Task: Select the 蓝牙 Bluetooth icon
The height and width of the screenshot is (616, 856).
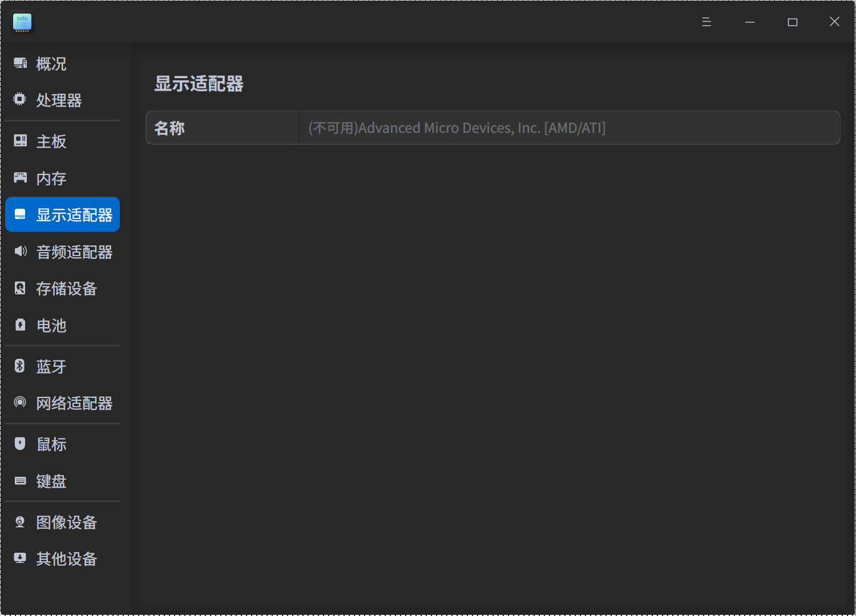Action: (21, 366)
